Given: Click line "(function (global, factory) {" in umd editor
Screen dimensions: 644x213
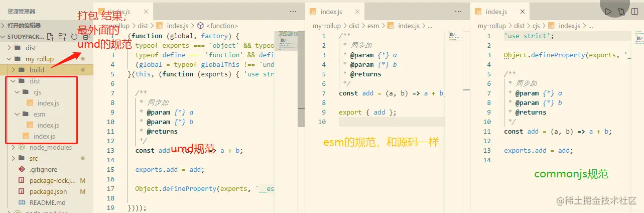Looking at the screenshot, I should point(184,36).
